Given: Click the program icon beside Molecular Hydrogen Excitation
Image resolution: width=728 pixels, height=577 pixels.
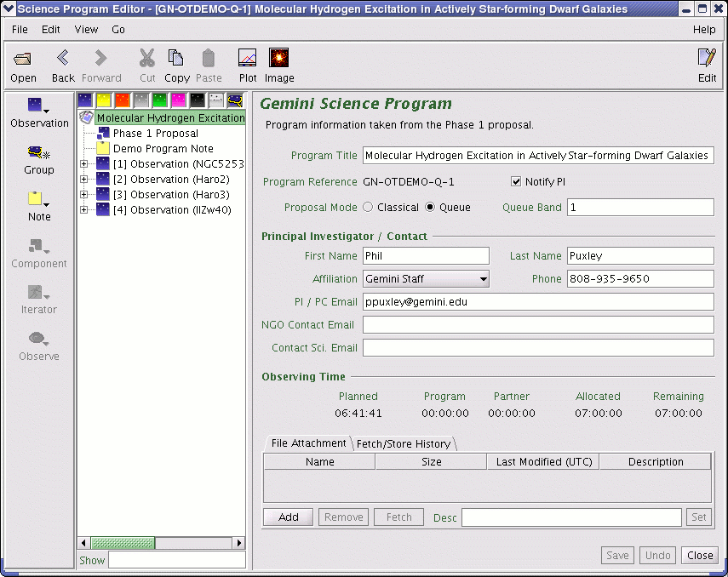Looking at the screenshot, I should coord(86,117).
